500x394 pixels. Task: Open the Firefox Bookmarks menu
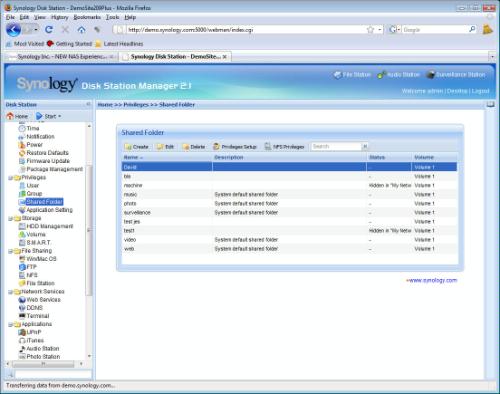[87, 17]
